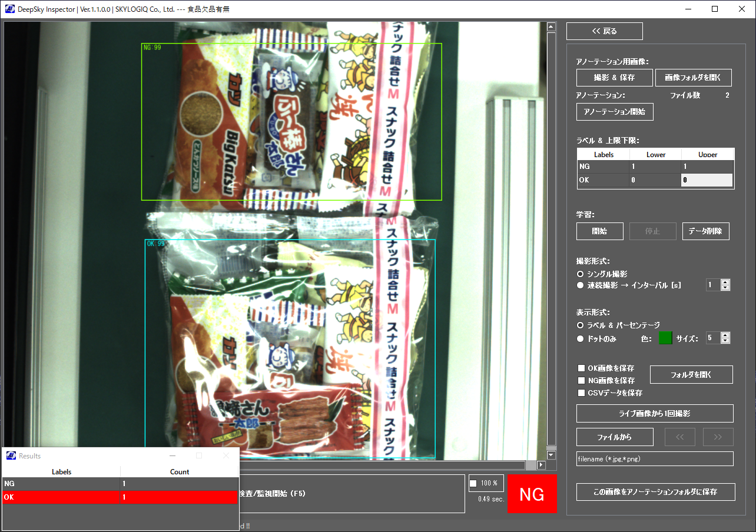Click the image scroll down arrow

pos(551,455)
